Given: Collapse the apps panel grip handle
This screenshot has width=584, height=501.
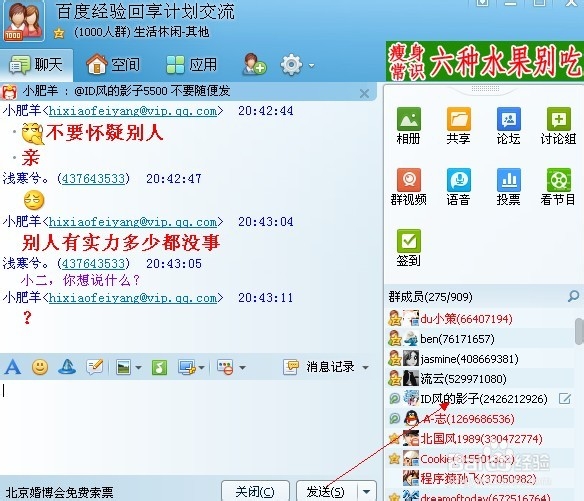Looking at the screenshot, I should click(485, 89).
